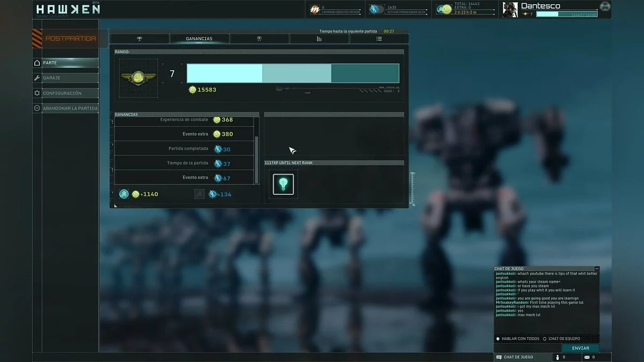
Task: Open the list summary tab icon
Action: coord(379,39)
